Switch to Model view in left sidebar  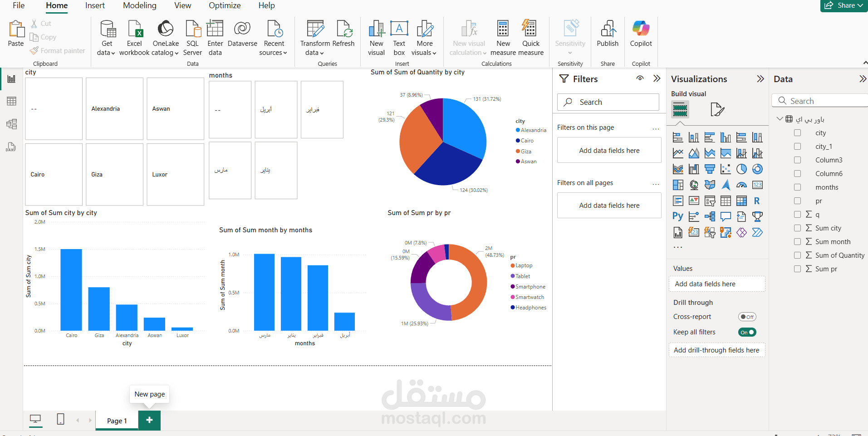(x=12, y=124)
